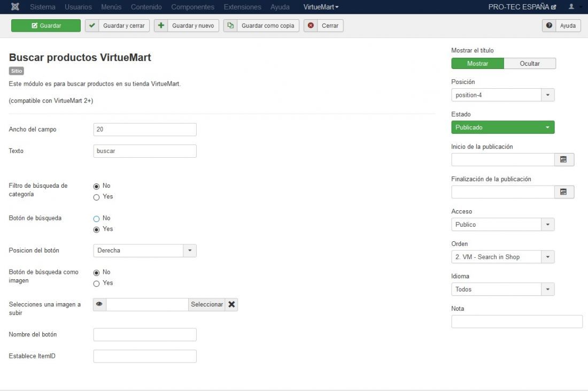Image resolution: width=588 pixels, height=391 pixels.
Task: Open the VirtueMart top menu dropdown
Action: [321, 7]
